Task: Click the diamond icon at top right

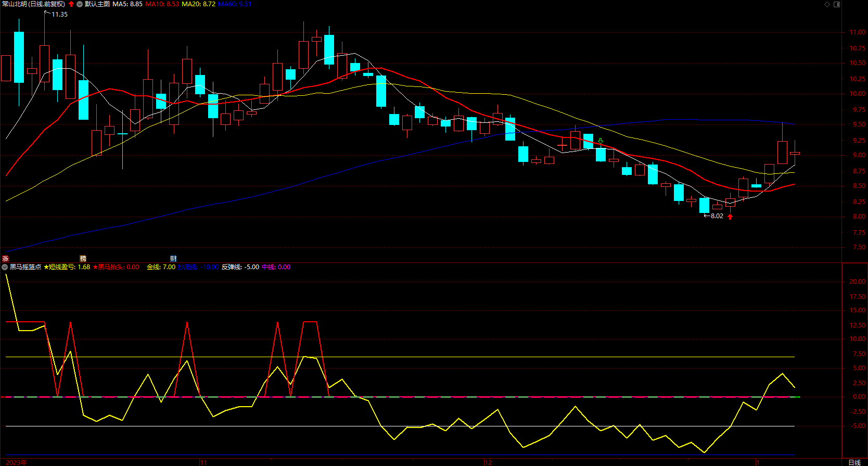Action: point(827,4)
